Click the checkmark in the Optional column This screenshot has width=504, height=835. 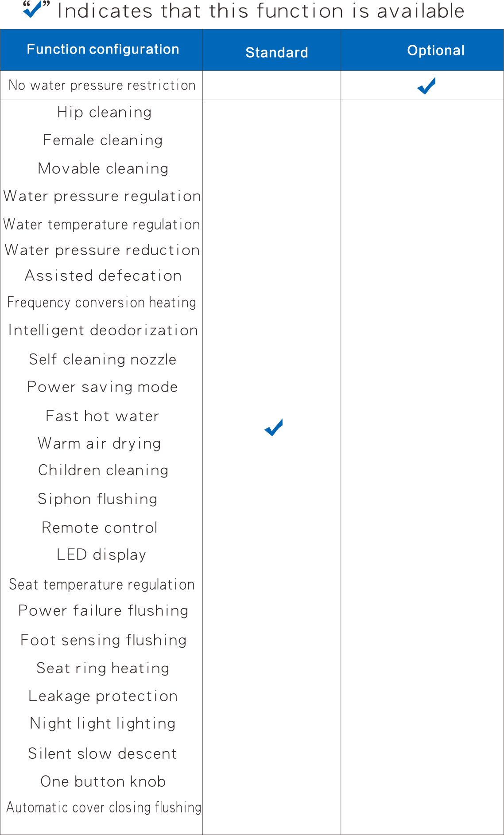tap(426, 86)
